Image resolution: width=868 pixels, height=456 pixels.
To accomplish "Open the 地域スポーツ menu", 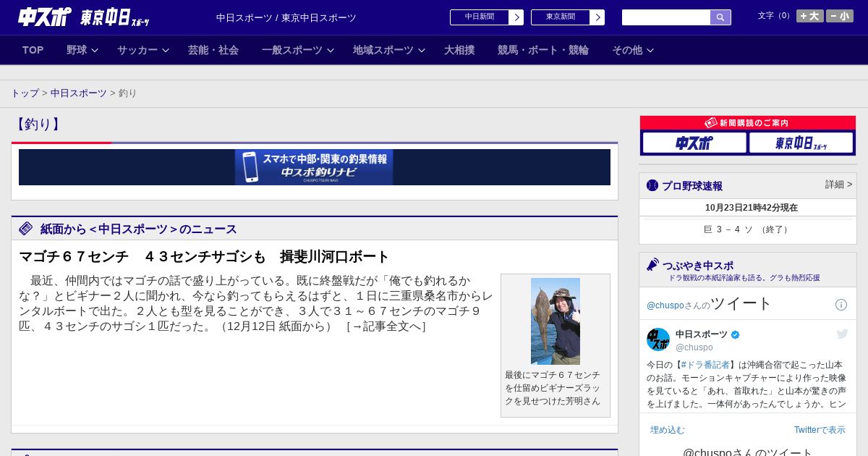I will point(383,50).
